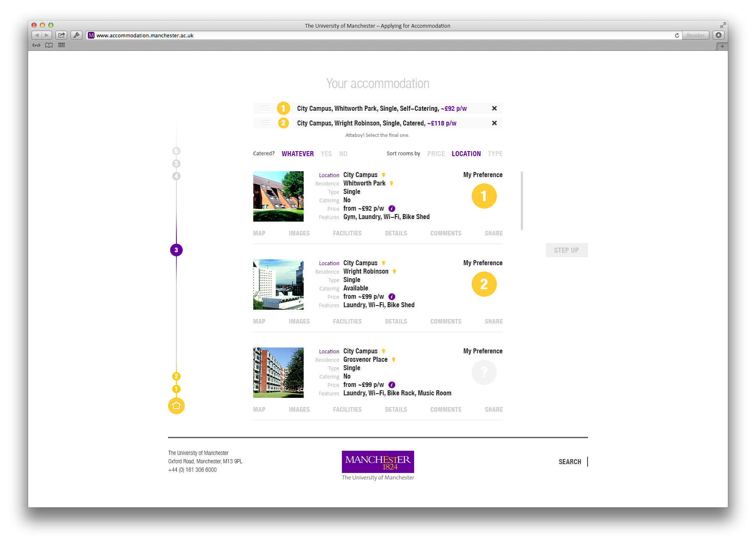Click the browser share icon in toolbar
This screenshot has height=546, width=756.
click(x=62, y=35)
